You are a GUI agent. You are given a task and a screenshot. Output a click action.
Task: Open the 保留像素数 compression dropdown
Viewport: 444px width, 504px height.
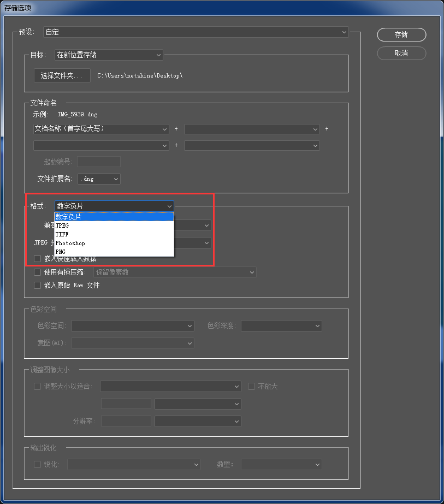(x=175, y=272)
